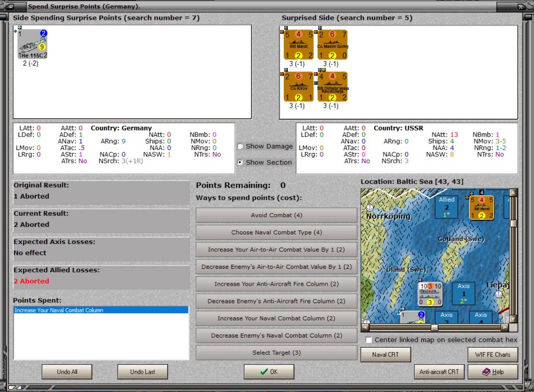Click the naval unit counter near Öland
Viewport: 534px width, 392px height.
tap(430, 294)
